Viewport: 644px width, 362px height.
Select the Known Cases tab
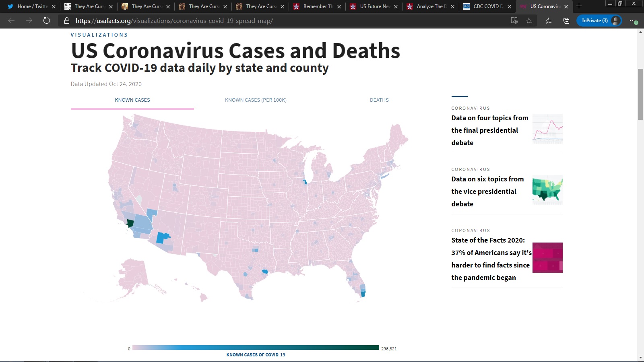pos(132,100)
